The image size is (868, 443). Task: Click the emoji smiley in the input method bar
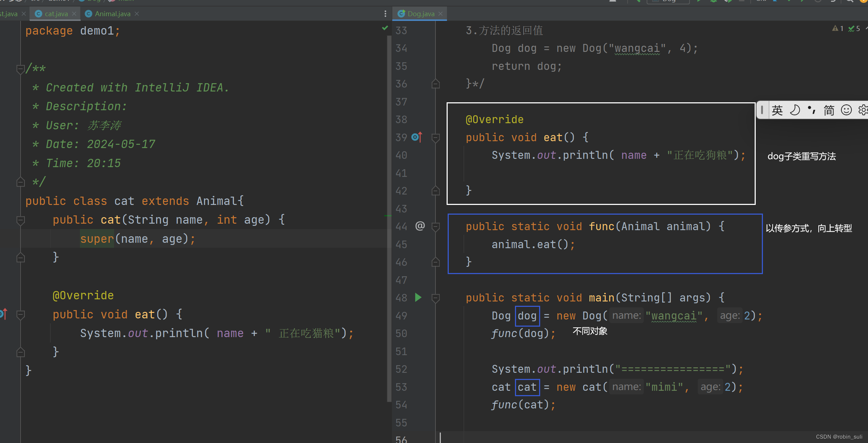846,110
